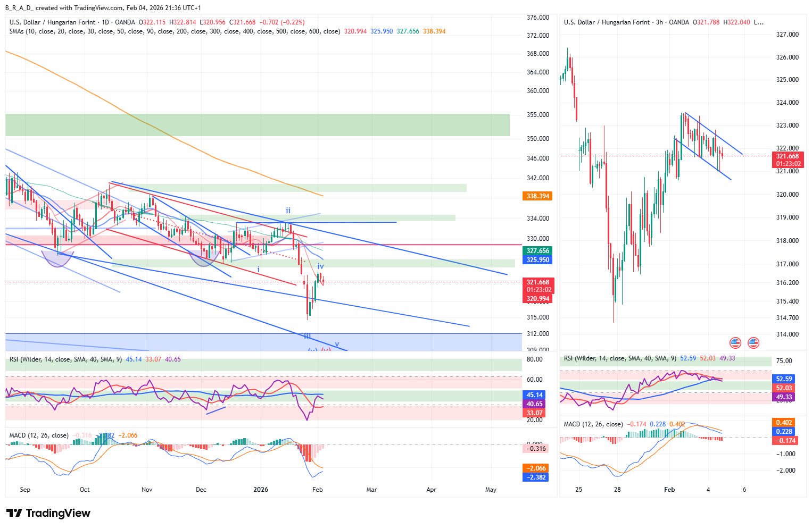Click the 3h chart symbol title
The image size is (812, 529).
pyautogui.click(x=626, y=22)
